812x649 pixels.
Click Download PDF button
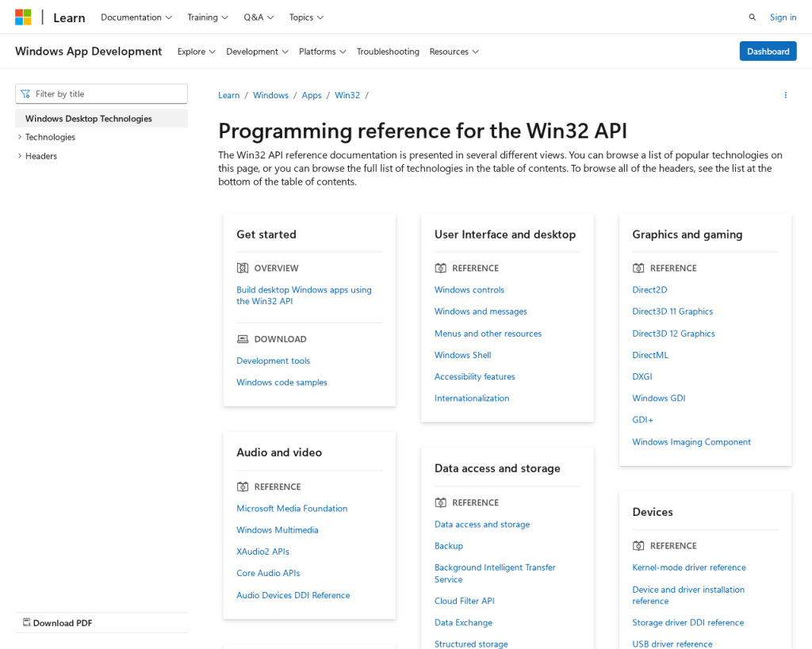click(x=58, y=623)
